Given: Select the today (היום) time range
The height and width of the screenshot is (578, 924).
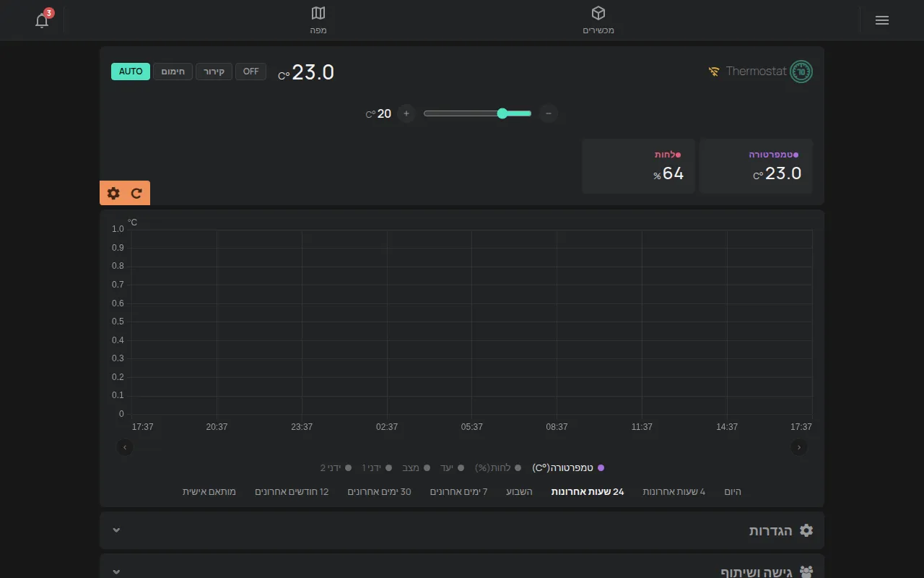Looking at the screenshot, I should click(733, 492).
